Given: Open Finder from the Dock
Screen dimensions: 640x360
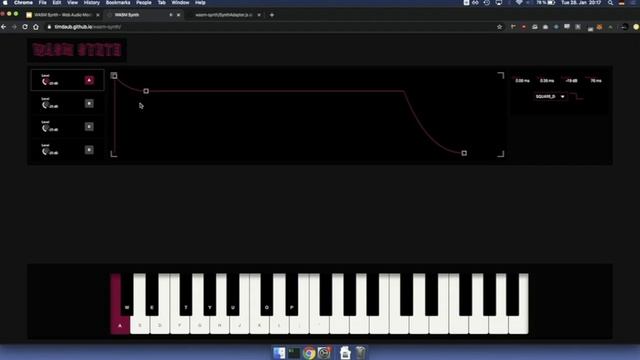Looking at the screenshot, I should click(279, 353).
